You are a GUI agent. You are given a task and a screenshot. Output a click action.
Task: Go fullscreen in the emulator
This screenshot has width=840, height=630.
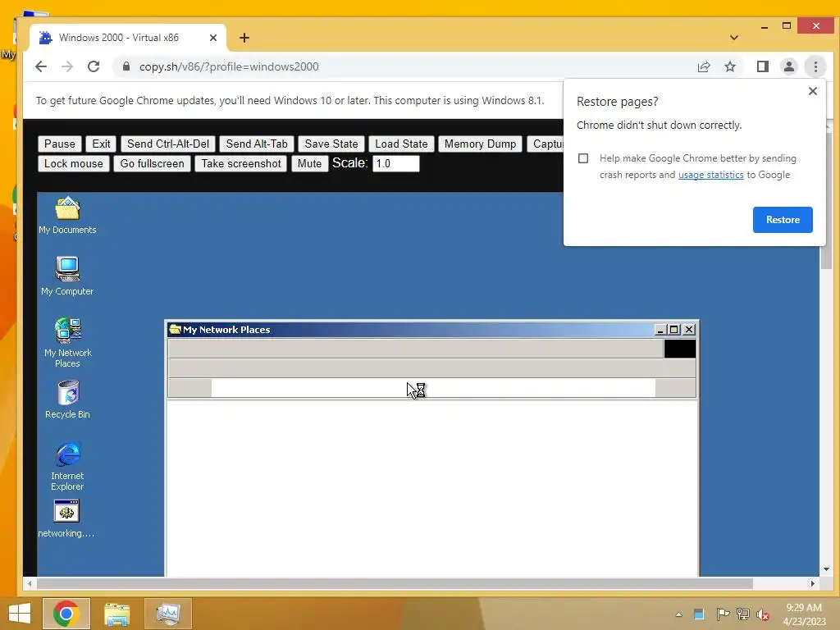tap(152, 163)
